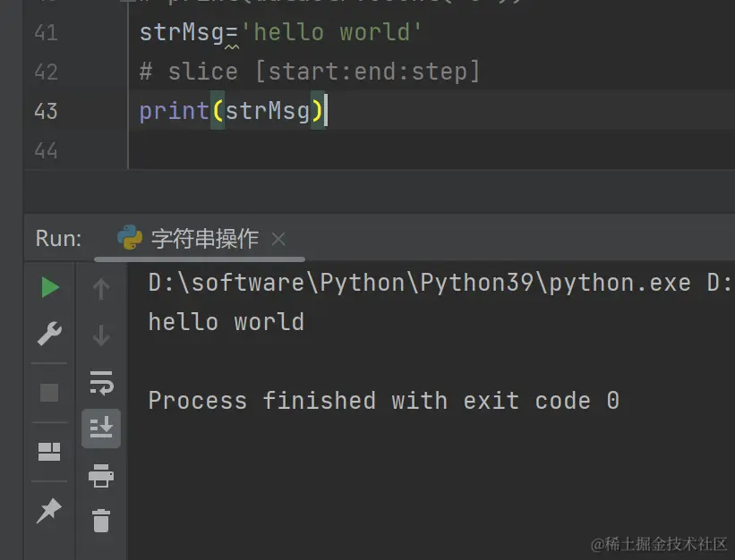This screenshot has width=735, height=560.
Task: Place cursor in print(strMsg) line
Action: coord(232,112)
